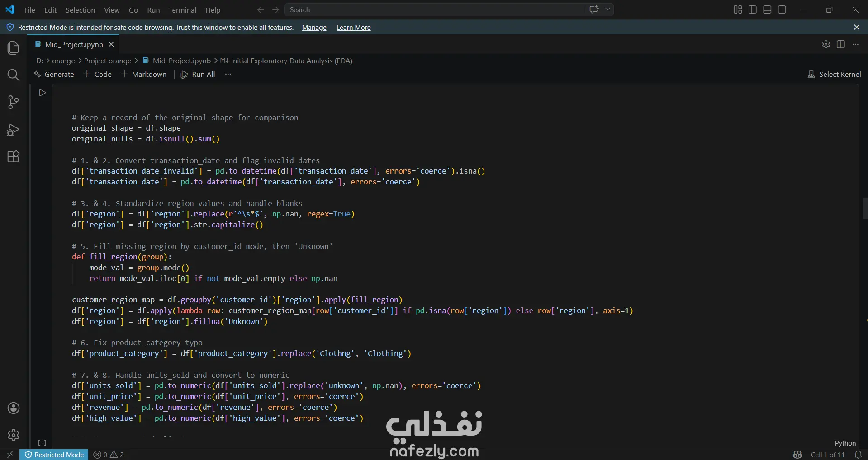868x460 pixels.
Task: Close the Mid_Project.ipynb tab
Action: [111, 44]
